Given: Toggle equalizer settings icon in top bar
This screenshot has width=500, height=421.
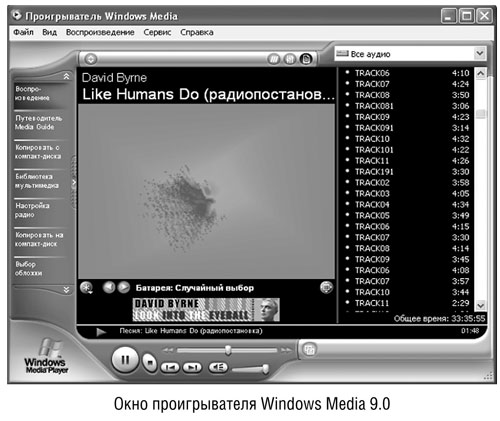Looking at the screenshot, I should point(290,59).
